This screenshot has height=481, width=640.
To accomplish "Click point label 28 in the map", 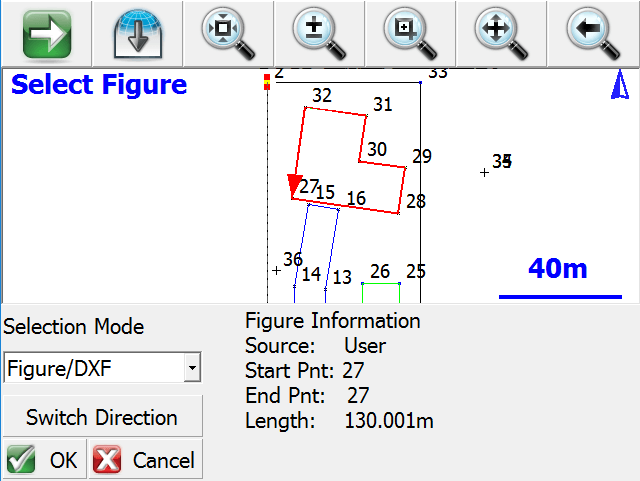I will 416,201.
